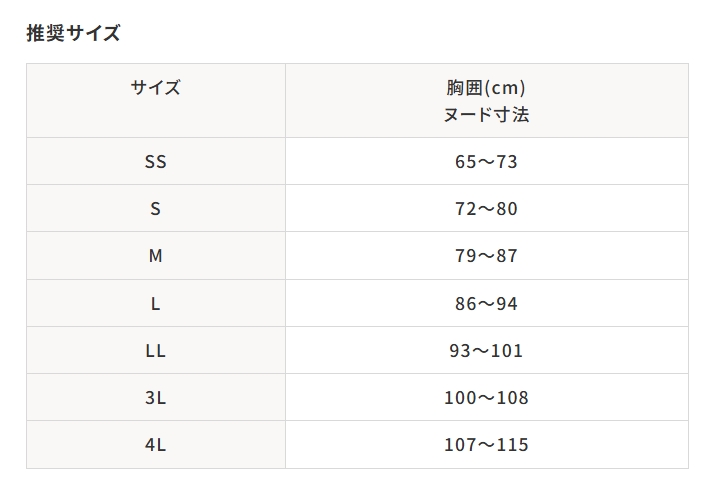Click the S size cell

156,208
